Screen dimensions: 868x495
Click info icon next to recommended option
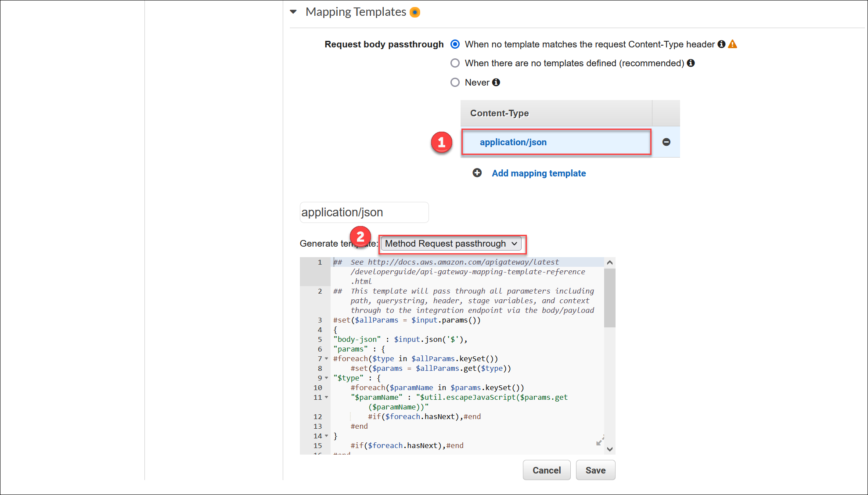[691, 63]
